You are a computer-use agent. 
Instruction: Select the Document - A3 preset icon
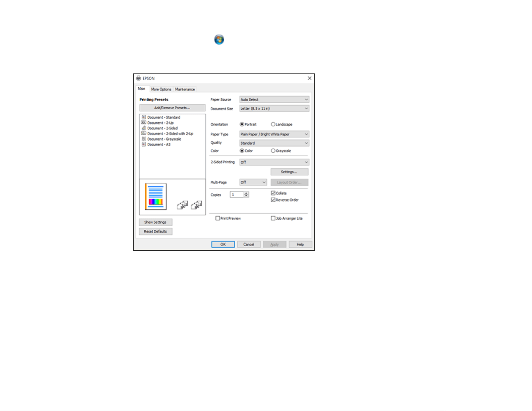(144, 144)
